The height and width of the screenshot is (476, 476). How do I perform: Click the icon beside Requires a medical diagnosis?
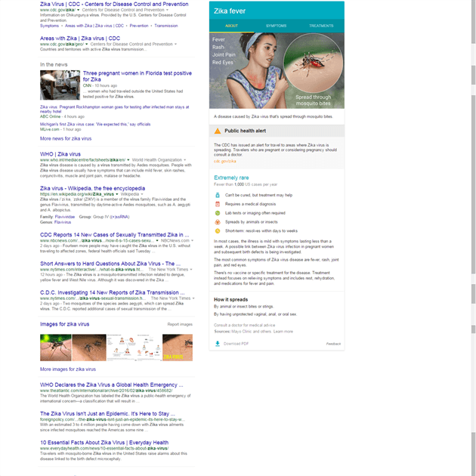click(x=218, y=204)
